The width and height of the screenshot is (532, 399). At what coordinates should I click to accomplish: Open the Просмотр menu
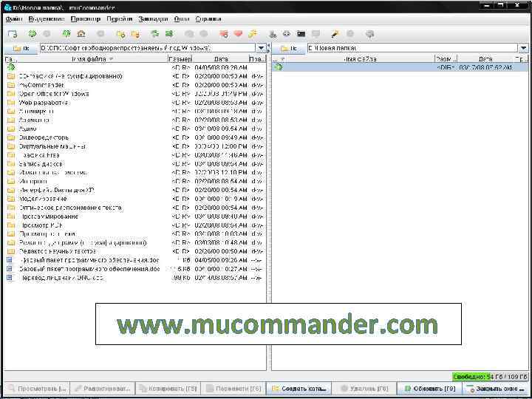(x=86, y=19)
